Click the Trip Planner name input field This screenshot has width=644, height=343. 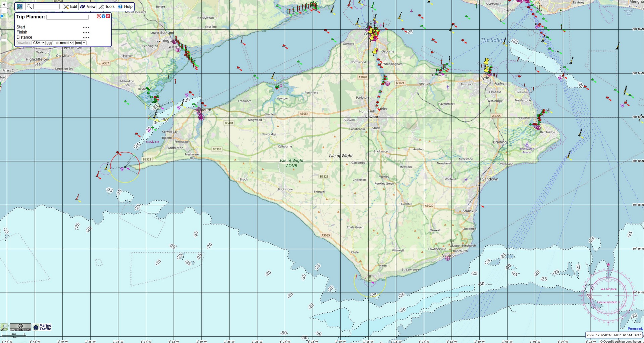[x=67, y=17]
